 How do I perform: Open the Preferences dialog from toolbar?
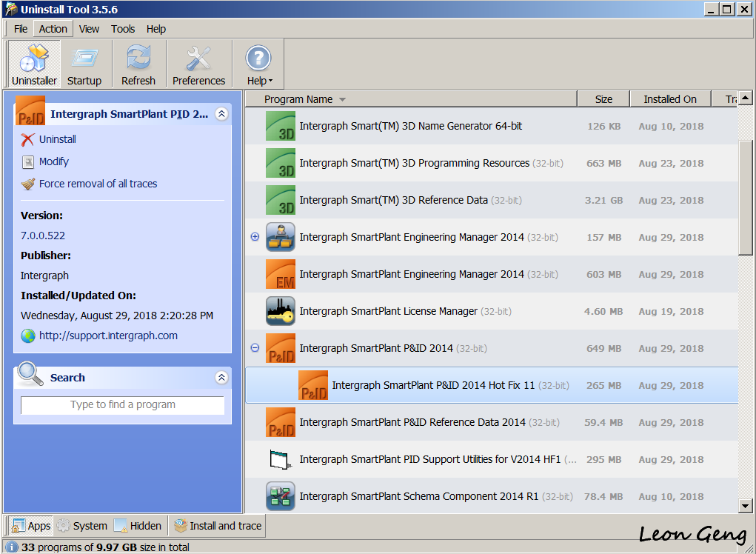point(198,64)
